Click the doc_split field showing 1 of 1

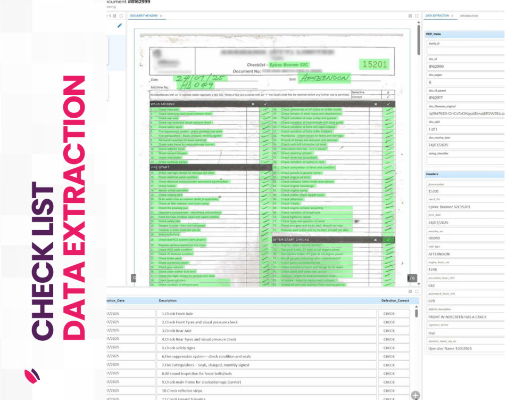click(465, 129)
